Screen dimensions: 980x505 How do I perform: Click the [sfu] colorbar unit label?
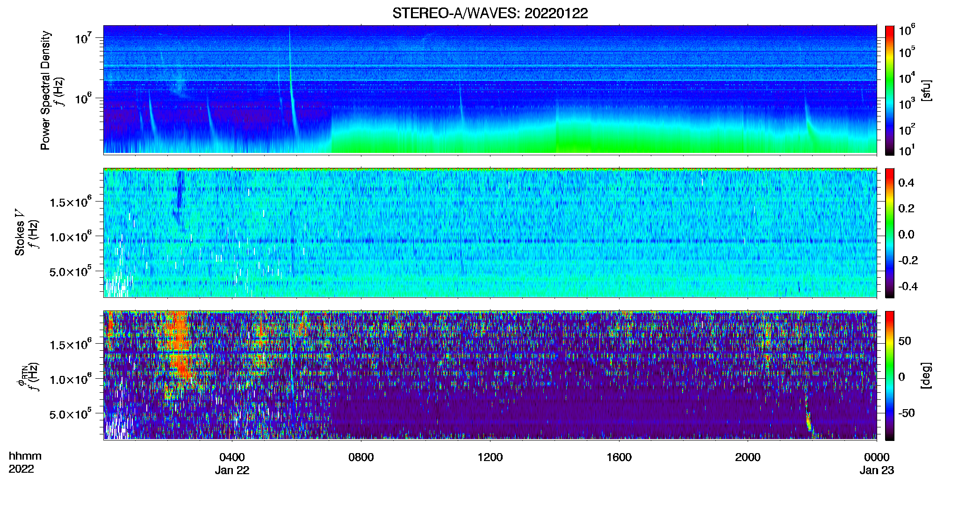pos(927,90)
